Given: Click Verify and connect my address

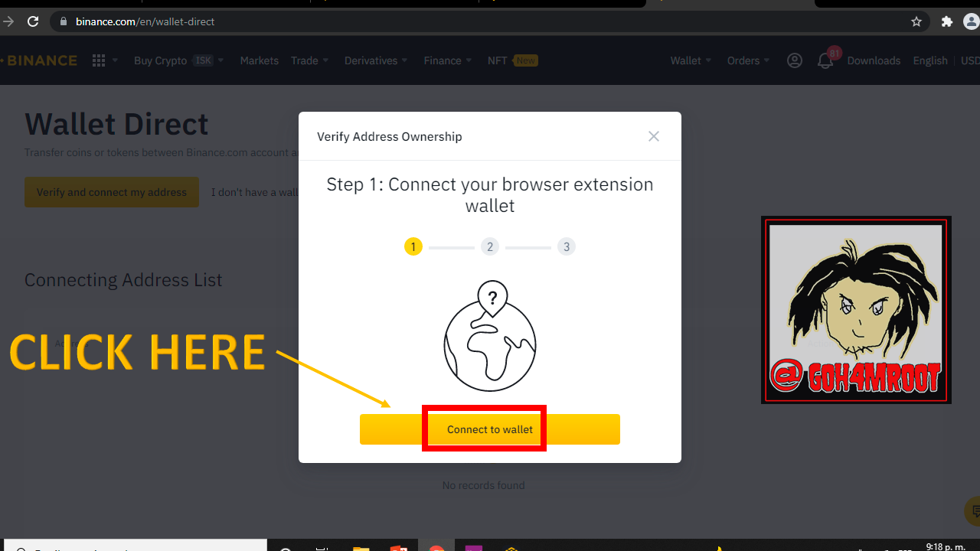Looking at the screenshot, I should [112, 192].
